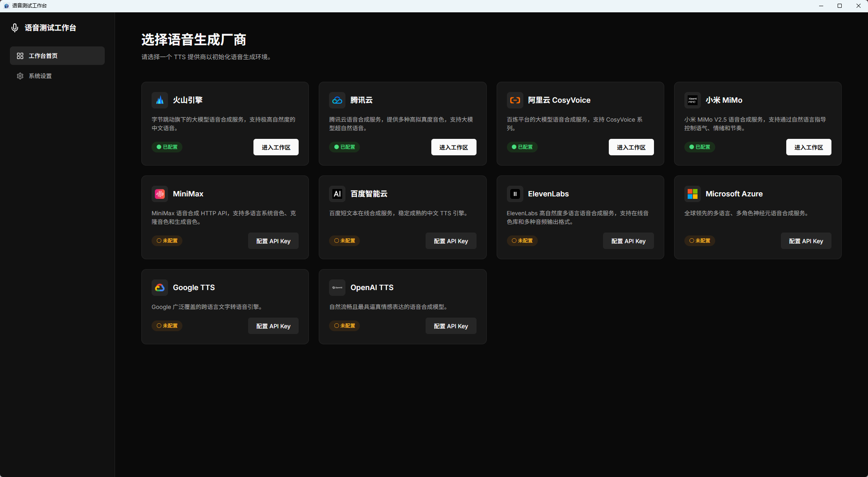Click the Google TTS logo icon

[x=160, y=288]
